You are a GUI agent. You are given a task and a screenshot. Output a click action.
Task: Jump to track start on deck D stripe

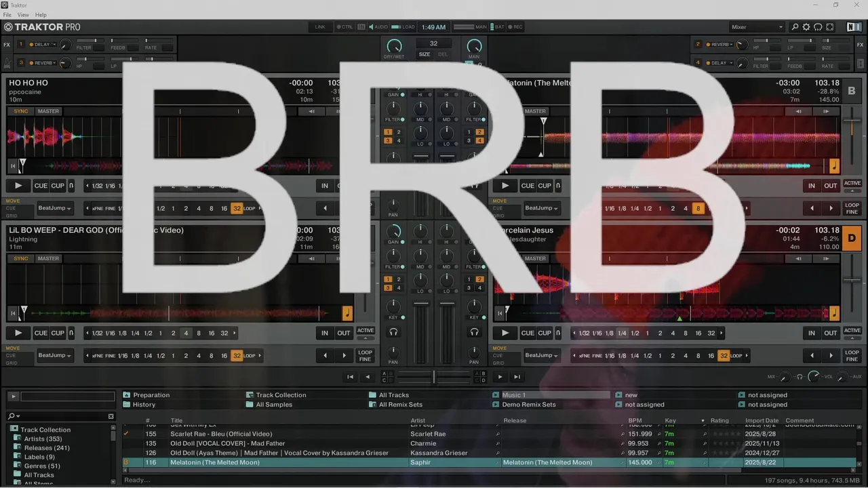tap(499, 312)
